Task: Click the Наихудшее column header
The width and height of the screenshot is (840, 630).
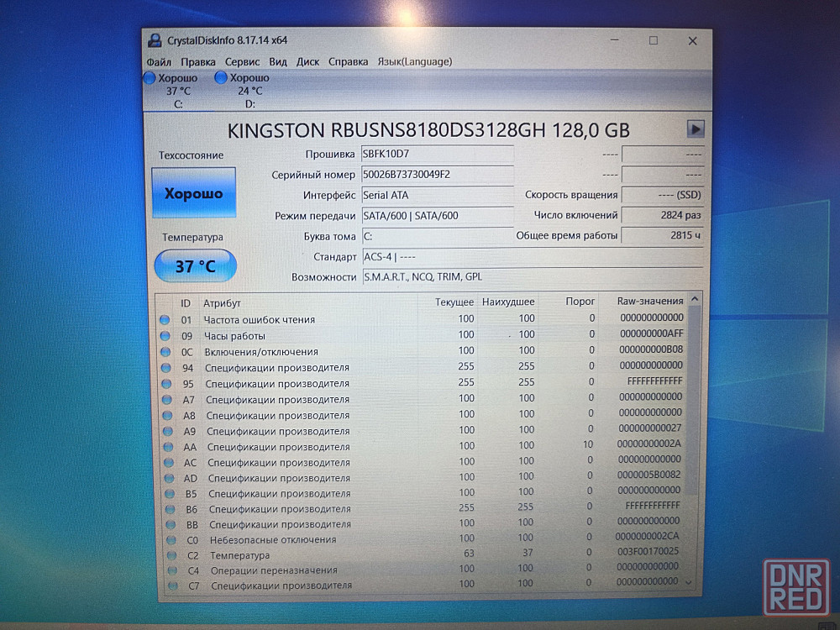Action: [508, 302]
